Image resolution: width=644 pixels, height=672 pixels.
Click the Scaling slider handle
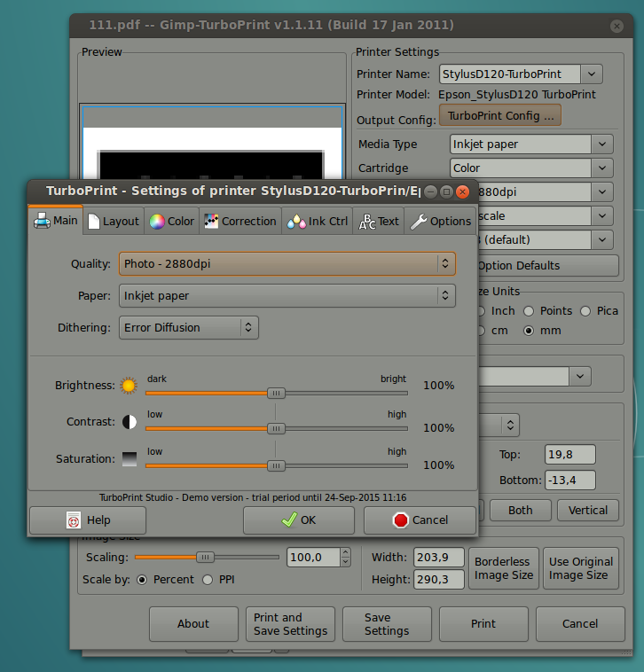206,557
